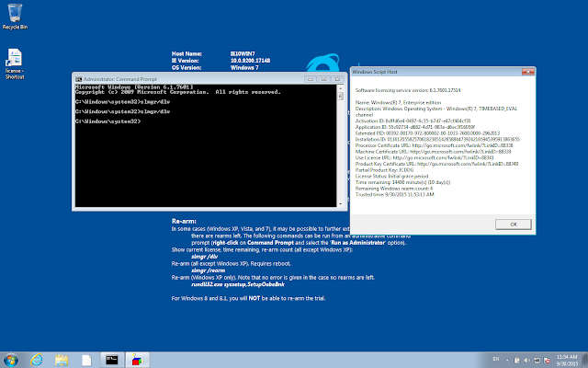This screenshot has width=588, height=368.
Task: Launch Internet Explorer from the taskbar
Action: point(37,360)
